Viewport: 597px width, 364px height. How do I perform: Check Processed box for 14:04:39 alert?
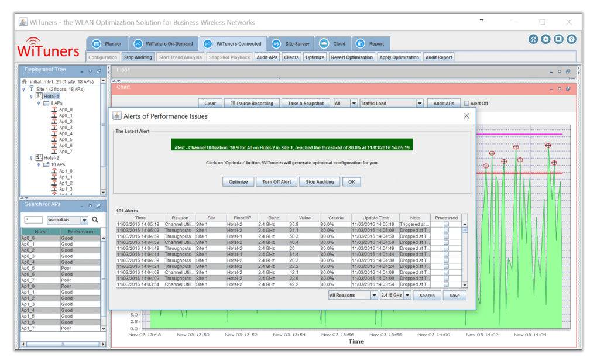pyautogui.click(x=446, y=260)
